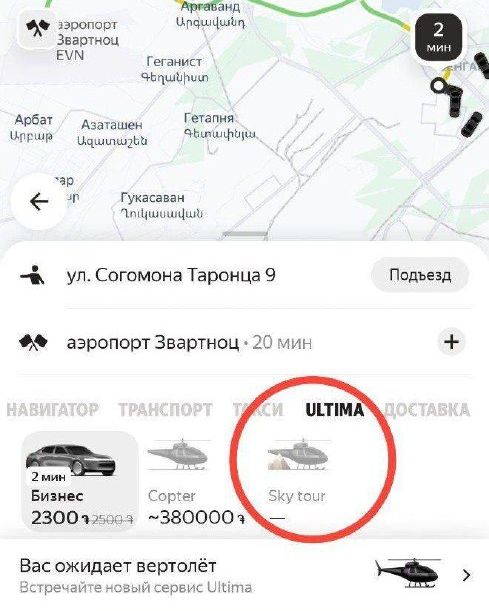Select the Sky tour tariff
This screenshot has height=611, width=489.
pos(298,482)
